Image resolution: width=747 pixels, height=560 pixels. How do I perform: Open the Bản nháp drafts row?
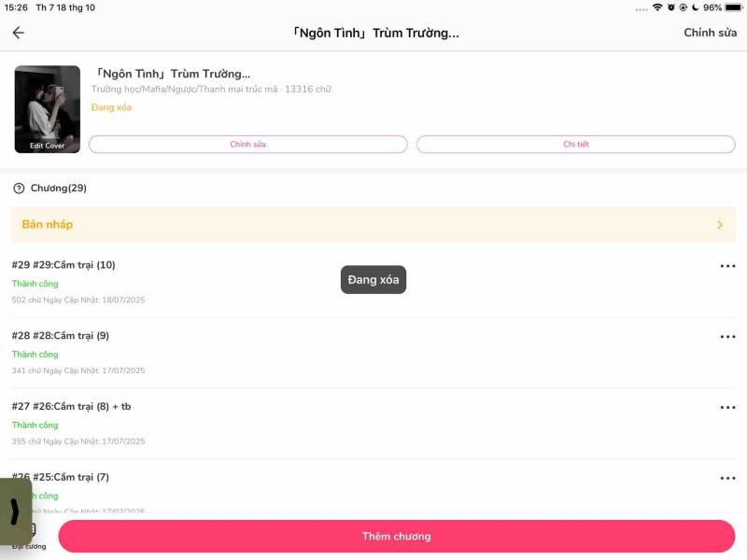373,225
